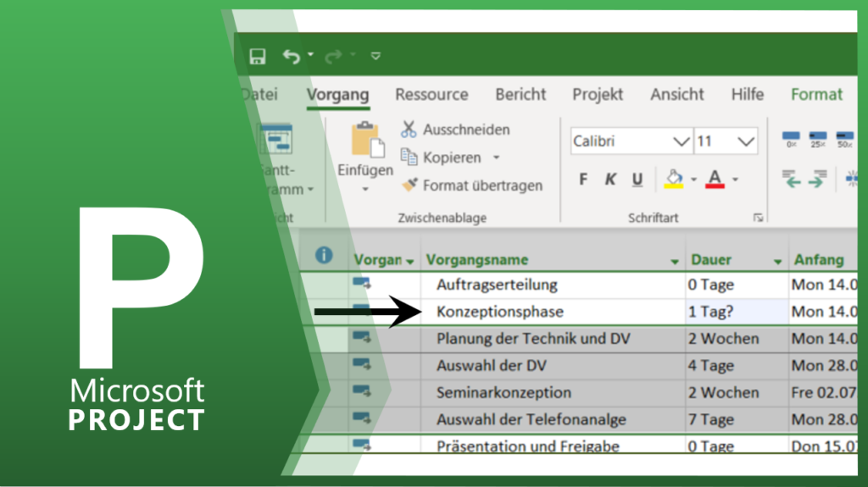Click the 4 Tage duration cell

click(737, 366)
